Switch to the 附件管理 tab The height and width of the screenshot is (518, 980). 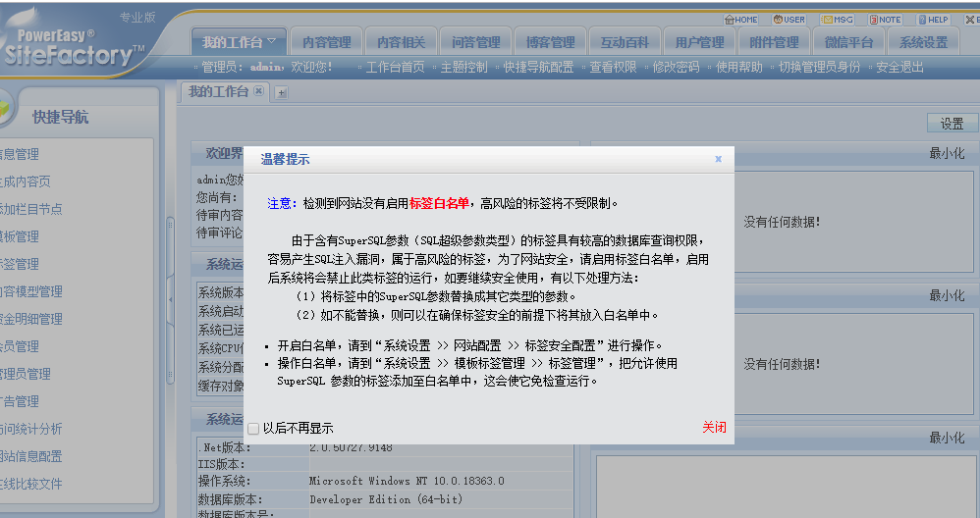[774, 42]
